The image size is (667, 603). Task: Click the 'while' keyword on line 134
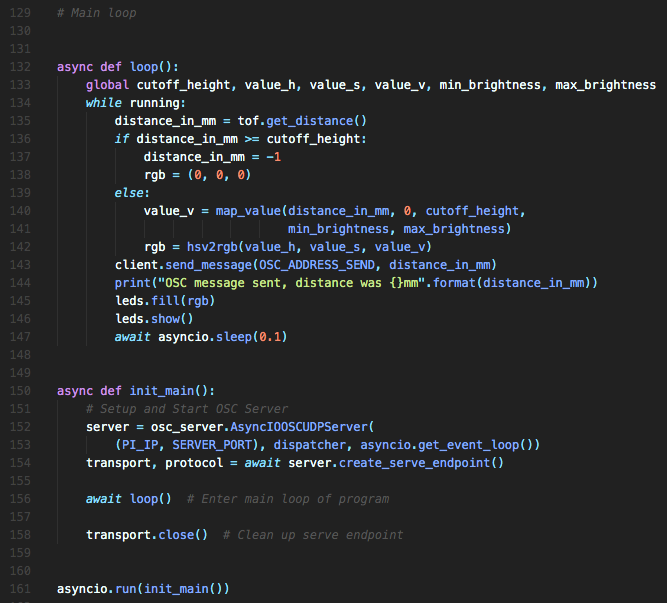pos(103,103)
